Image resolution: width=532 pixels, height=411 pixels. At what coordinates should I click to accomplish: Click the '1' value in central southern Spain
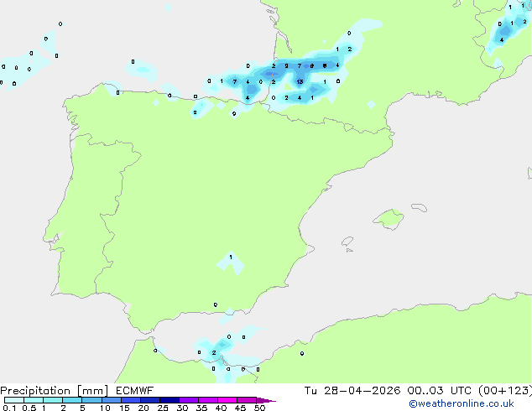click(231, 257)
